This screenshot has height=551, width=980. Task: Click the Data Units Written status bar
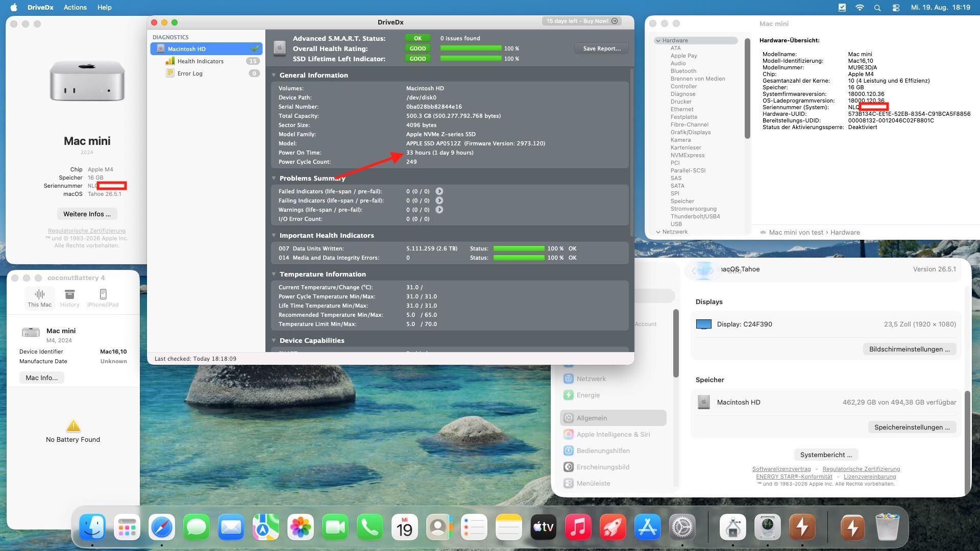point(519,248)
